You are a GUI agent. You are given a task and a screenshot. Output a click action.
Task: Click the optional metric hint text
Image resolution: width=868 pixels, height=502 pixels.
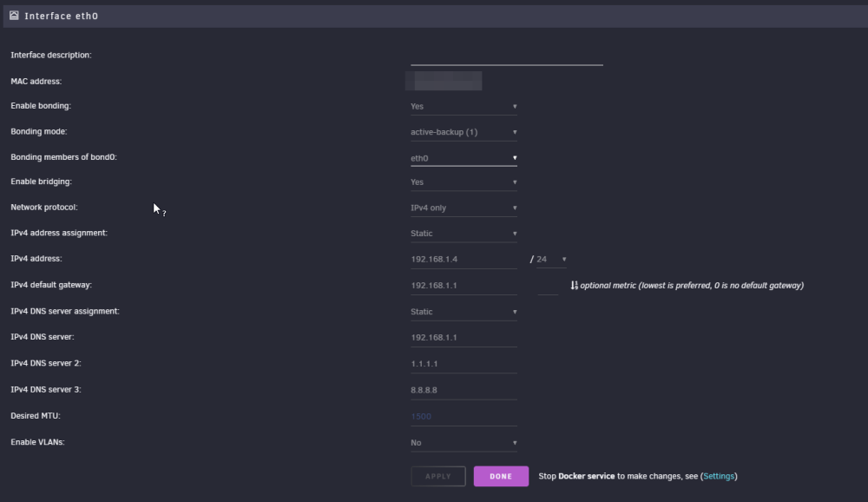pyautogui.click(x=692, y=286)
